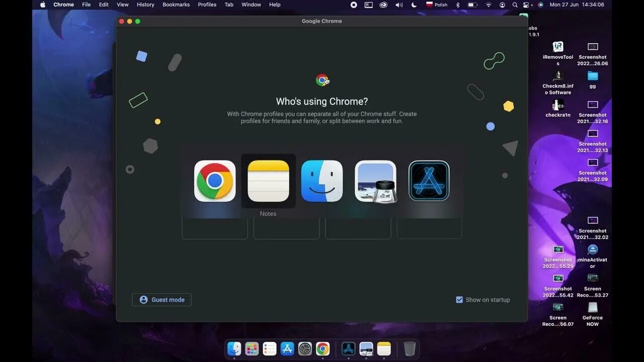This screenshot has width=644, height=362.
Task: Open System Preferences from the Dock
Action: [x=305, y=348]
